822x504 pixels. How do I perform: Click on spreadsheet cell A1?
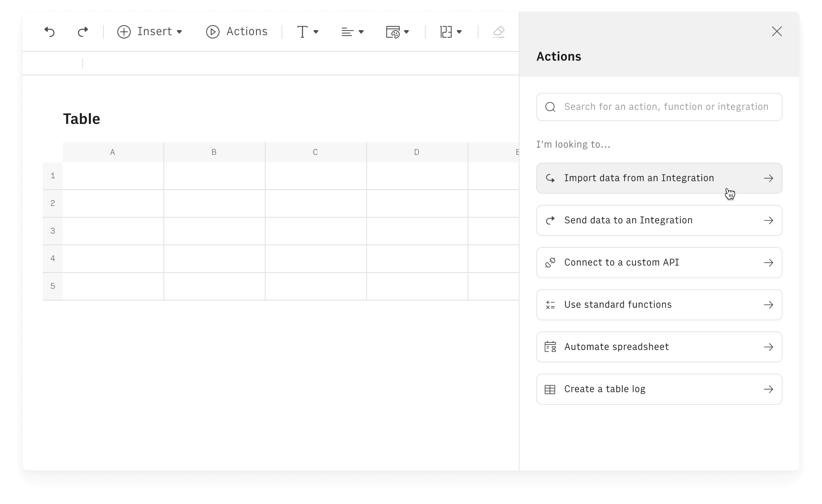113,175
